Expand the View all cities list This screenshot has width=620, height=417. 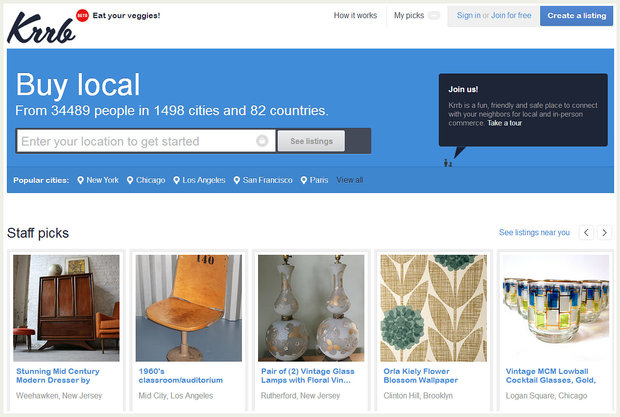point(350,181)
